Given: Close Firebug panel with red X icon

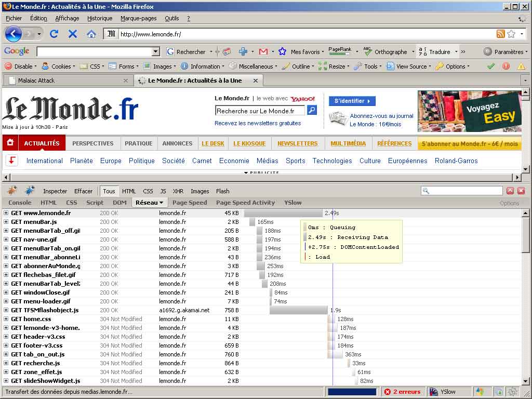Looking at the screenshot, I should tap(521, 191).
